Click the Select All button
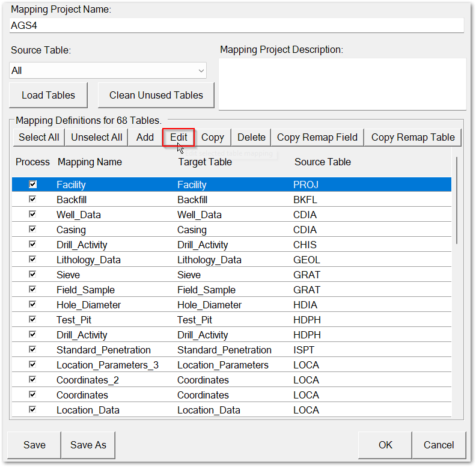This screenshot has width=476, height=467. (x=39, y=137)
